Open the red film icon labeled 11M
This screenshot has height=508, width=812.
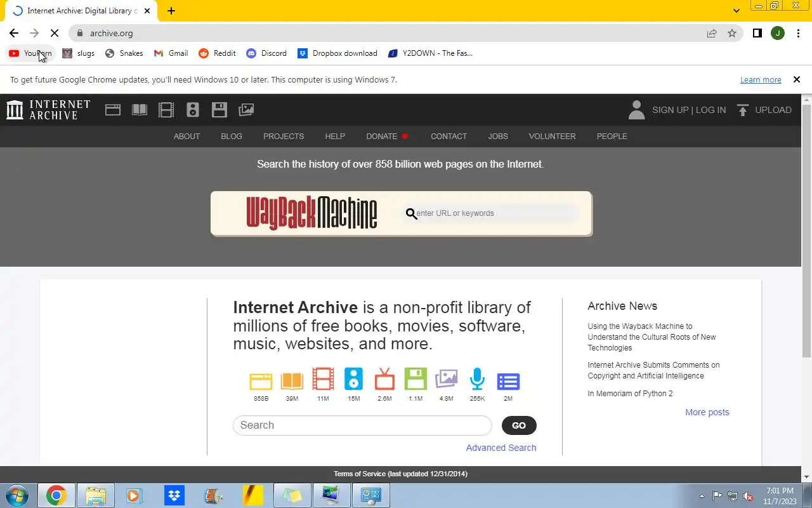pyautogui.click(x=323, y=379)
